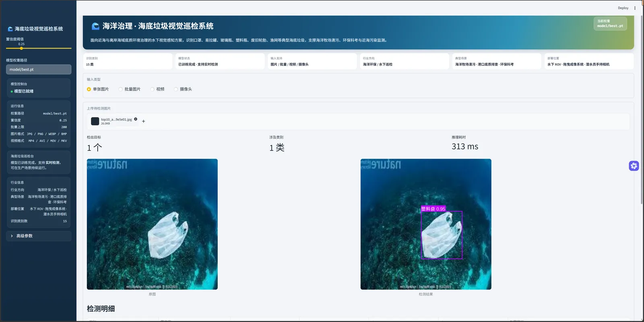Screen dimensions: 644x322
Task: Click the 海底垃圾巡检台 info panel title
Action: click(x=22, y=156)
